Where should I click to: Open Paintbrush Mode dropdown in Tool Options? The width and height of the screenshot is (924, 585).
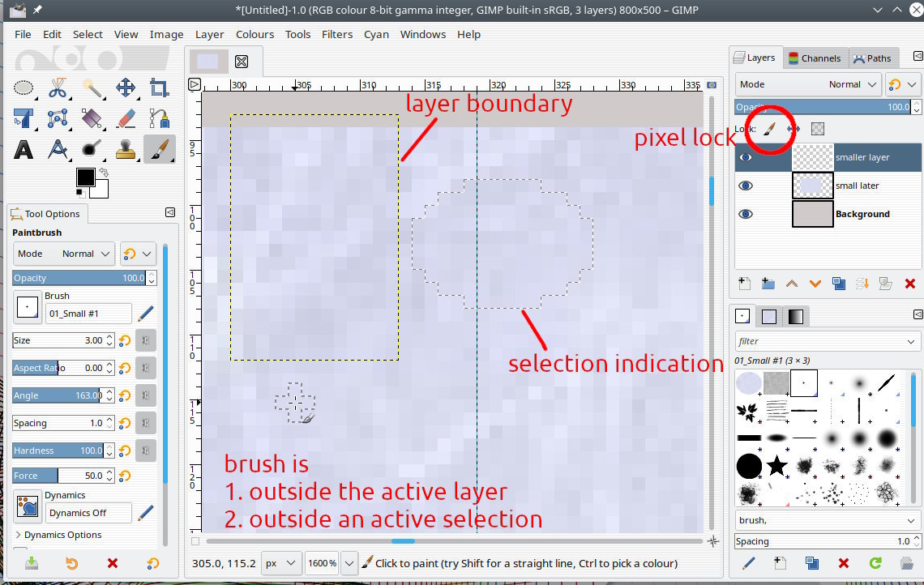click(x=64, y=254)
